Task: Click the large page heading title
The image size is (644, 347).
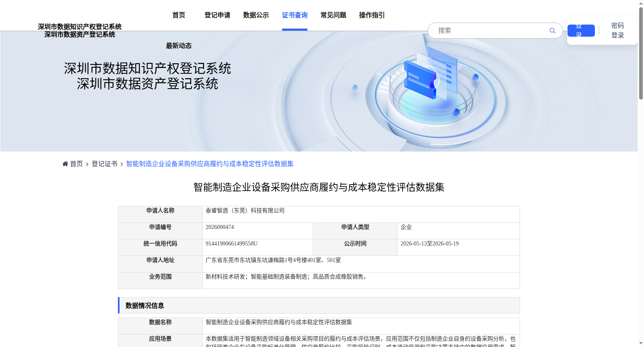Action: coord(319,187)
